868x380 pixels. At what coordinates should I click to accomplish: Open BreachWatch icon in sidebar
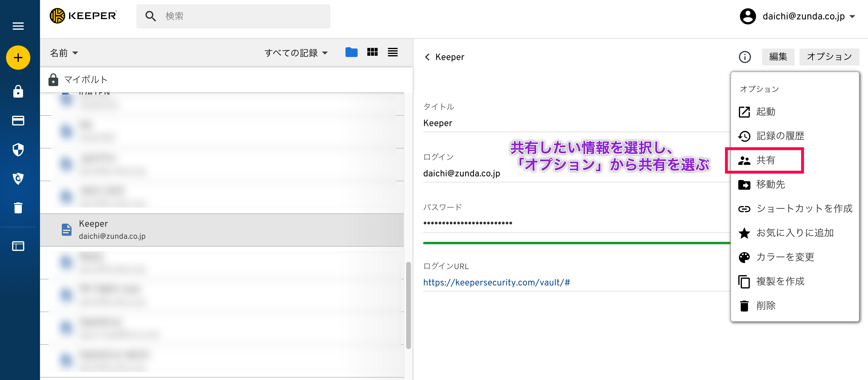tap(18, 178)
